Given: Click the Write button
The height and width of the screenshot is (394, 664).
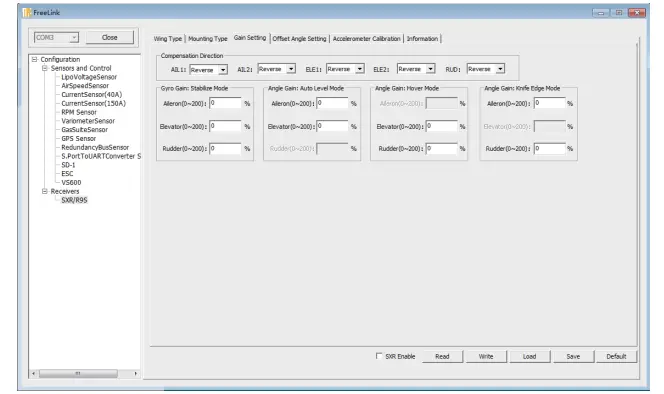Looking at the screenshot, I should coord(486,357).
